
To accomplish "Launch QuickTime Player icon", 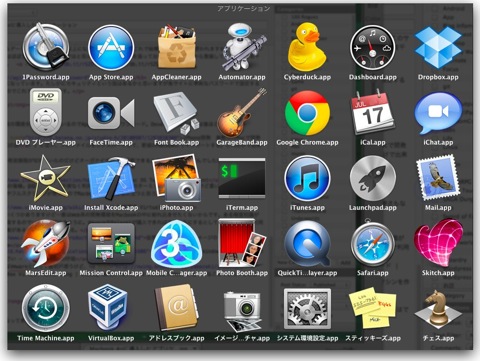I will click(307, 244).
